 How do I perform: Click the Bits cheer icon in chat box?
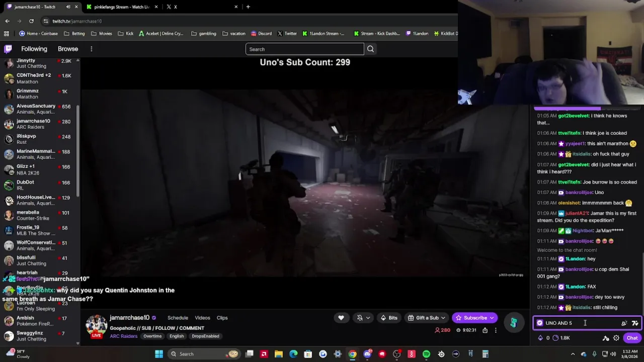624,323
